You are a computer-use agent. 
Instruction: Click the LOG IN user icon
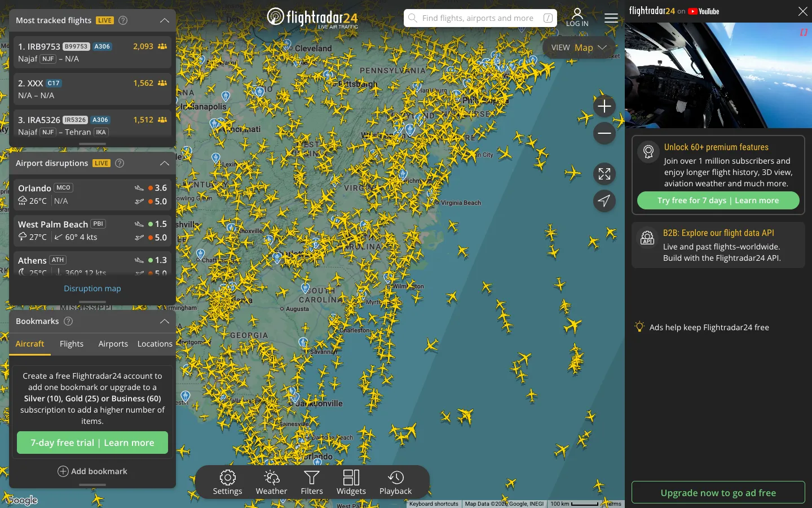pos(577,17)
